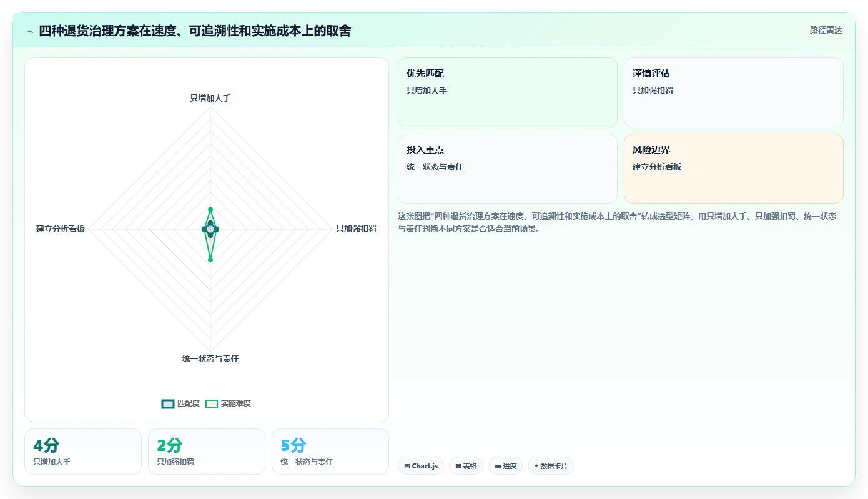This screenshot has width=868, height=499.
Task: Click bottom light-green radar data point
Action: [210, 259]
